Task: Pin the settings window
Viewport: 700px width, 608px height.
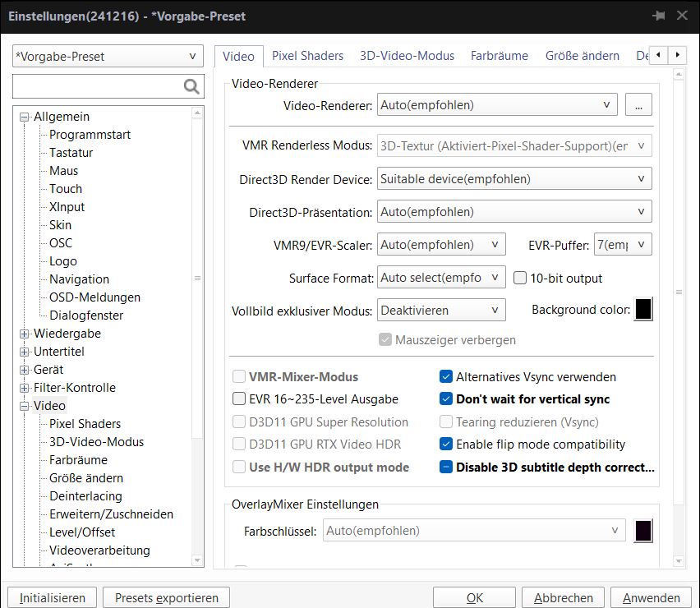Action: 658,16
